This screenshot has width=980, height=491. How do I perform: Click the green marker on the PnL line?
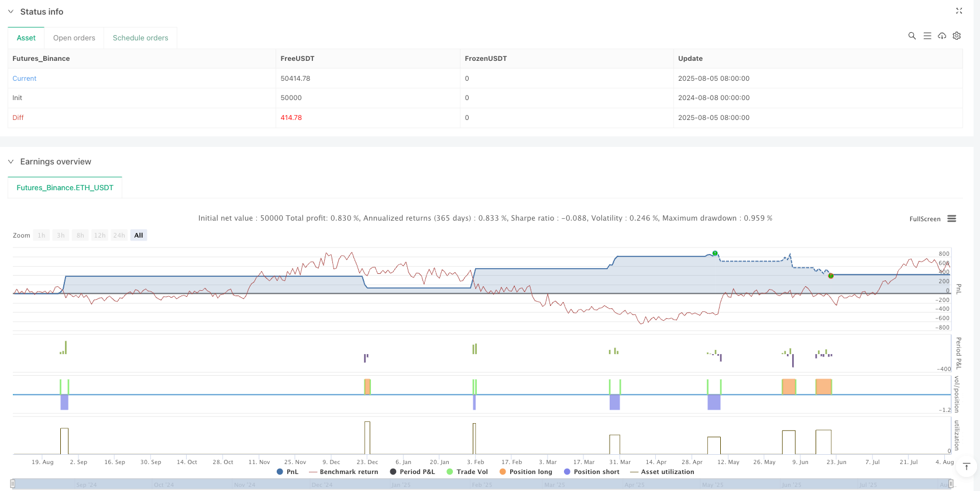pyautogui.click(x=715, y=253)
